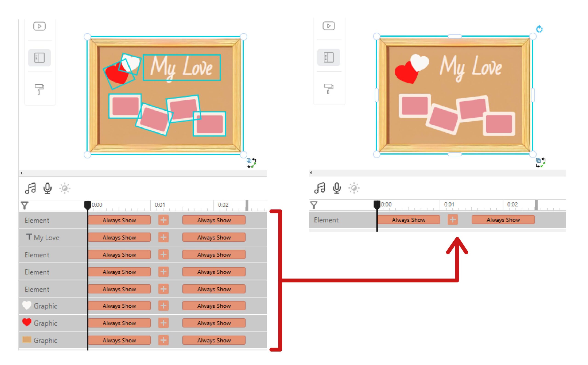Click the microphone voiceover icon in left panel
The image size is (588, 365).
pos(48,188)
